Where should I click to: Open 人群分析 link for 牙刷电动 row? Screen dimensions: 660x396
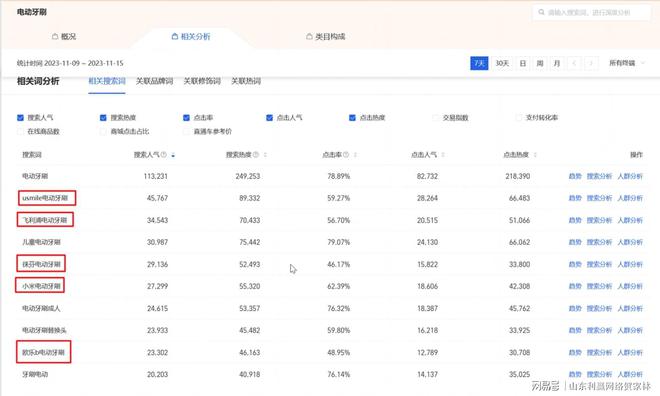[630, 374]
